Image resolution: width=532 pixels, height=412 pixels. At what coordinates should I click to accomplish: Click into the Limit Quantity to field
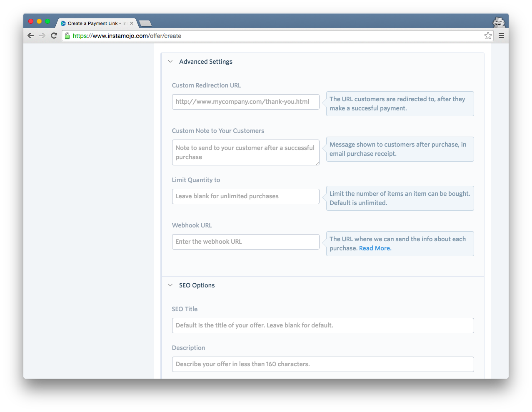point(245,196)
